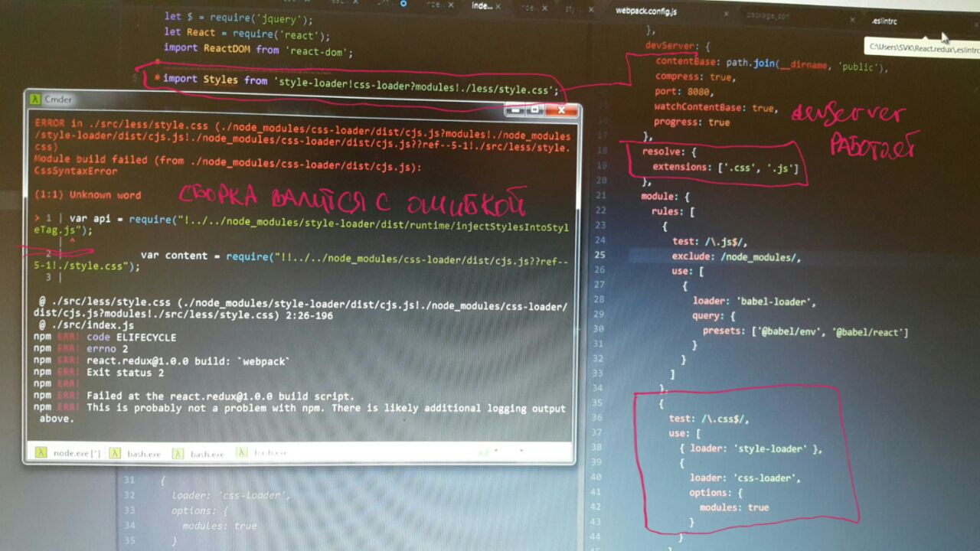Switch to the .eslintrc editor tab
Screen dimensions: 980x551
tap(884, 21)
